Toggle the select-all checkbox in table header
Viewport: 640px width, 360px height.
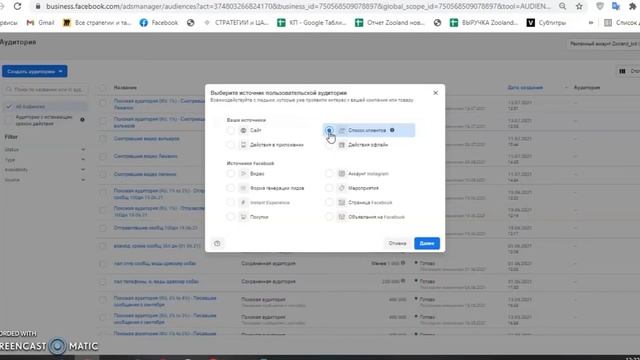pos(103,88)
